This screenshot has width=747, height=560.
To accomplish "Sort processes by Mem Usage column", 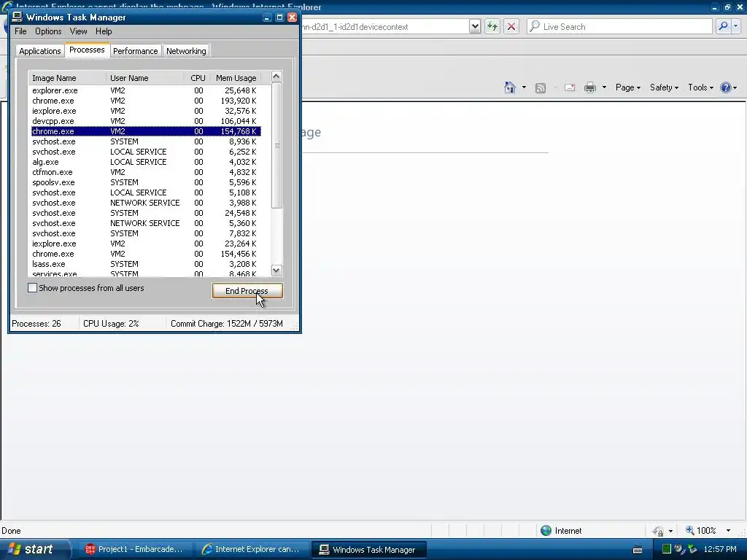I will (x=236, y=78).
